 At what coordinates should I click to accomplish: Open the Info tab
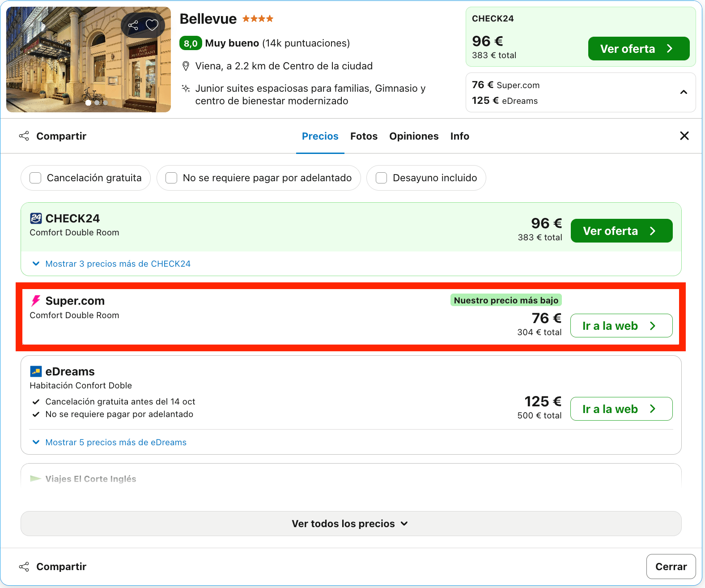(x=460, y=136)
